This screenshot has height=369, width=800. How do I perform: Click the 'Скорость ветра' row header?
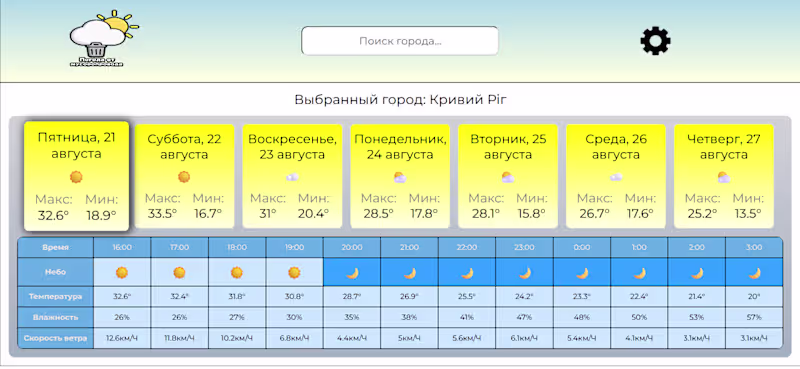56,338
